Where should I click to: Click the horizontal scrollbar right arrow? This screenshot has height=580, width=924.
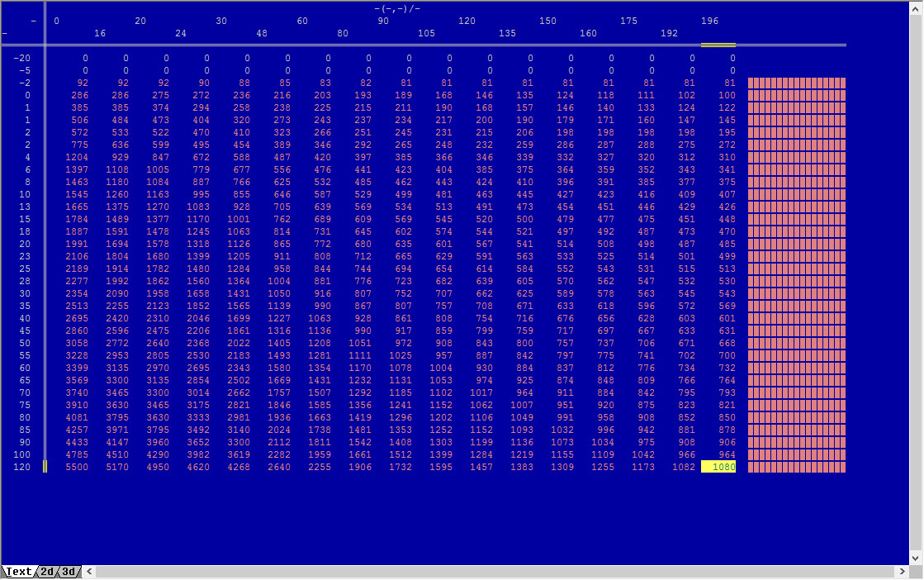coord(901,572)
